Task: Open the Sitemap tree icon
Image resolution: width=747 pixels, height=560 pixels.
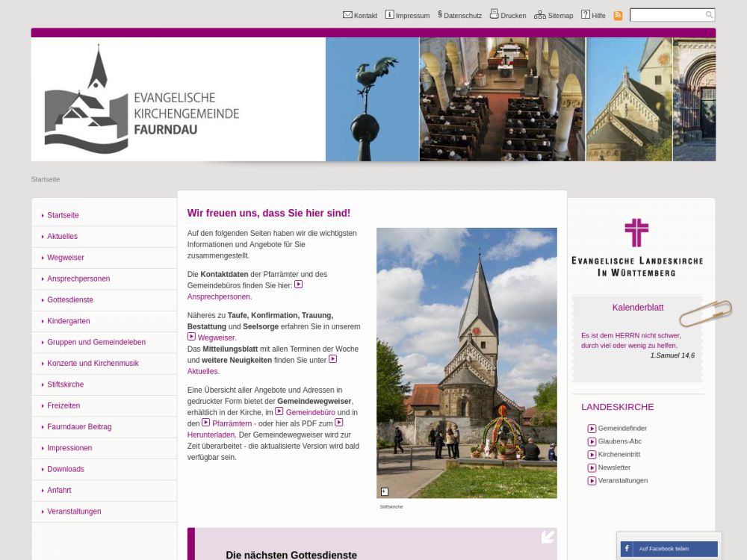Action: pyautogui.click(x=539, y=15)
